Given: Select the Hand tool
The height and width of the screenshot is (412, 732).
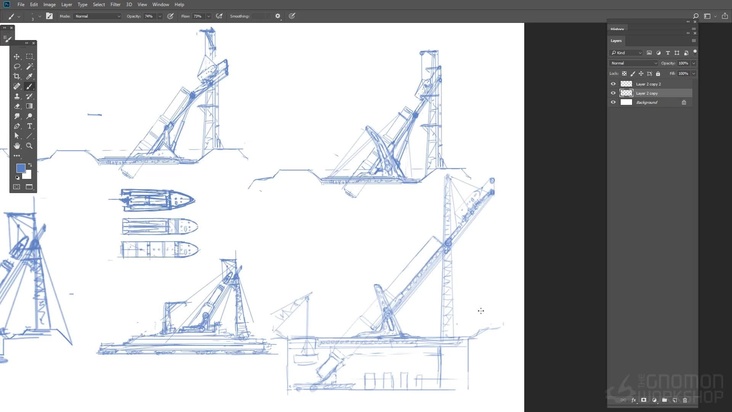Looking at the screenshot, I should click(17, 146).
